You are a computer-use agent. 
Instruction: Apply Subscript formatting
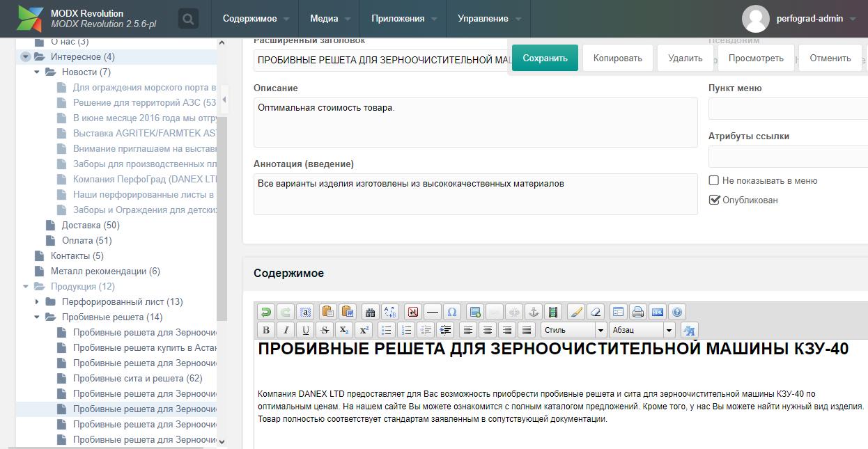344,330
